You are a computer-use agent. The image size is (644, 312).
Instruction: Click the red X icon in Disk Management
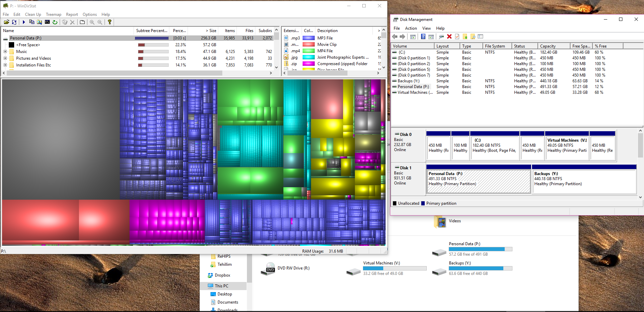[449, 37]
